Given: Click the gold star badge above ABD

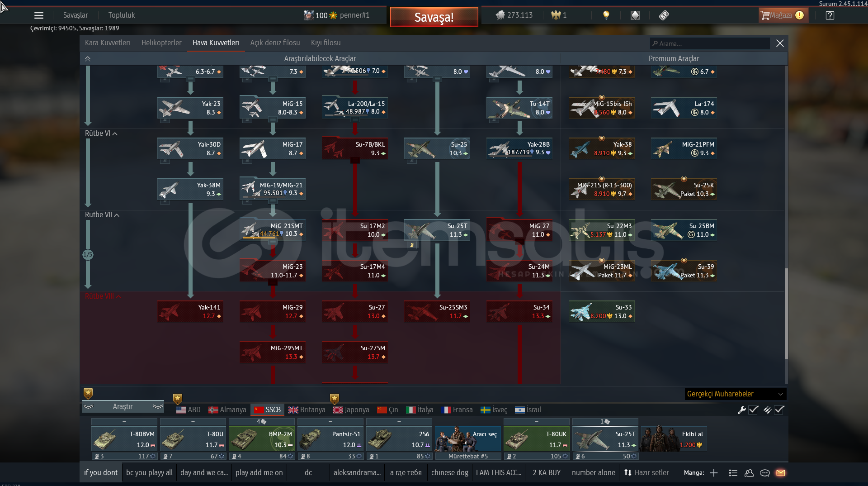Looking at the screenshot, I should point(178,399).
